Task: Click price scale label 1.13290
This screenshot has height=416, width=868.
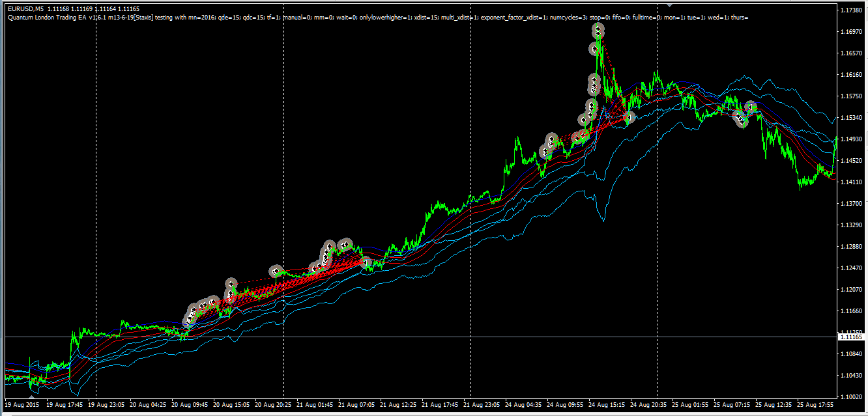Action: 851,226
